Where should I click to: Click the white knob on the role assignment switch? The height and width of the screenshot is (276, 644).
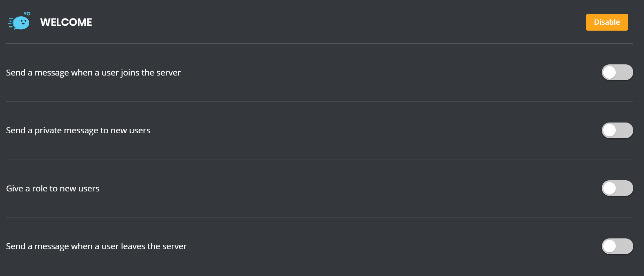point(610,188)
